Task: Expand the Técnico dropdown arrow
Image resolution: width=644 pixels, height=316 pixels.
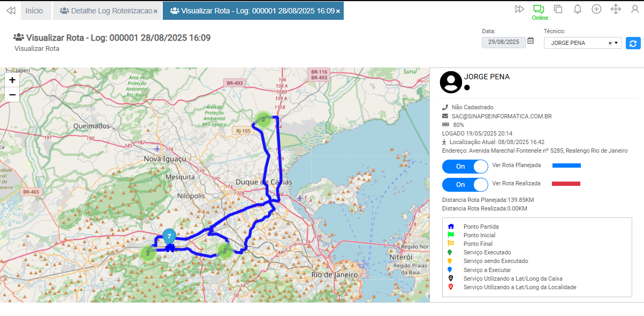Action: coord(616,43)
